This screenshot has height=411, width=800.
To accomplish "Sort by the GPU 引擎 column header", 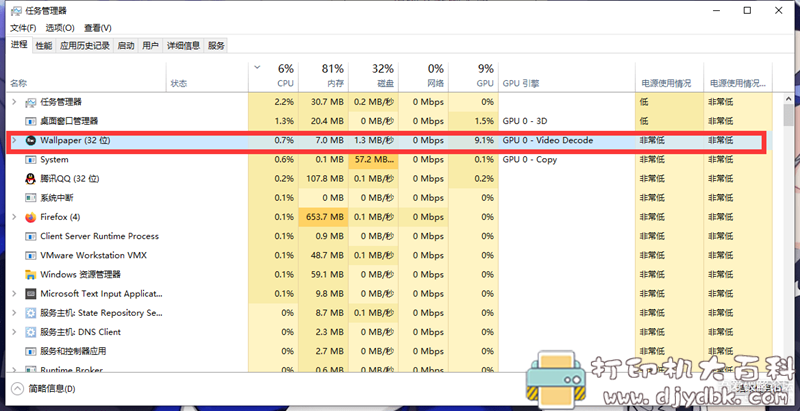I will (567, 78).
